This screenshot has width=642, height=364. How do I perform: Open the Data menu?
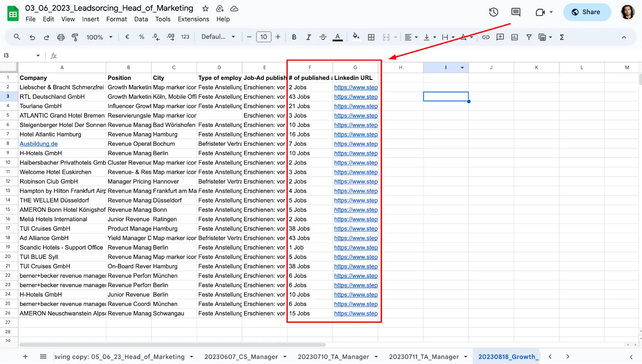point(141,19)
